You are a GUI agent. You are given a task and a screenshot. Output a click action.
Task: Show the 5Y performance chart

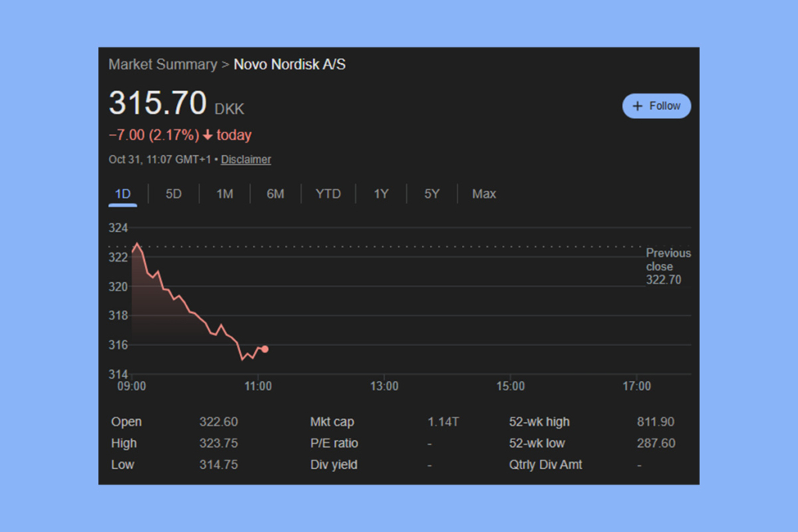432,193
